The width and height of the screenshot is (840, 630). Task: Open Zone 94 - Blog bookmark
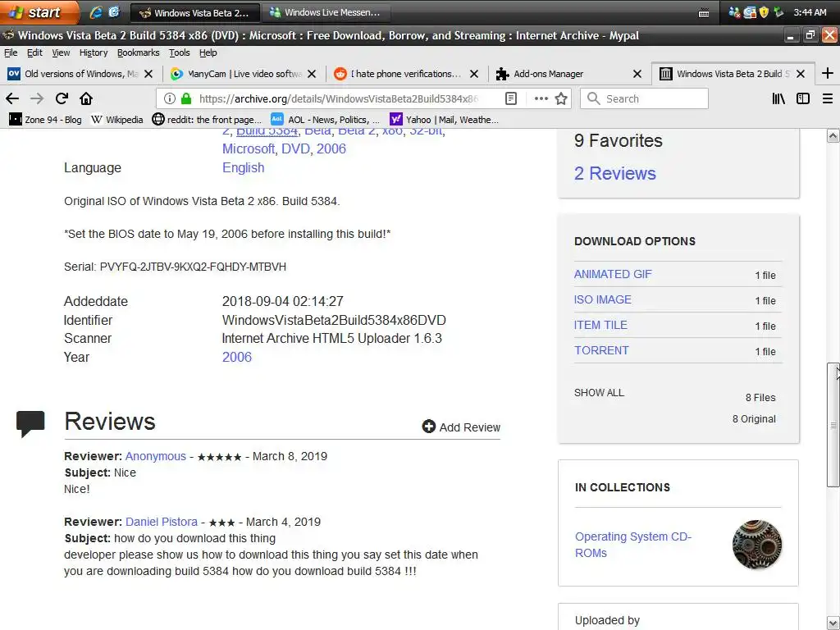click(x=45, y=120)
